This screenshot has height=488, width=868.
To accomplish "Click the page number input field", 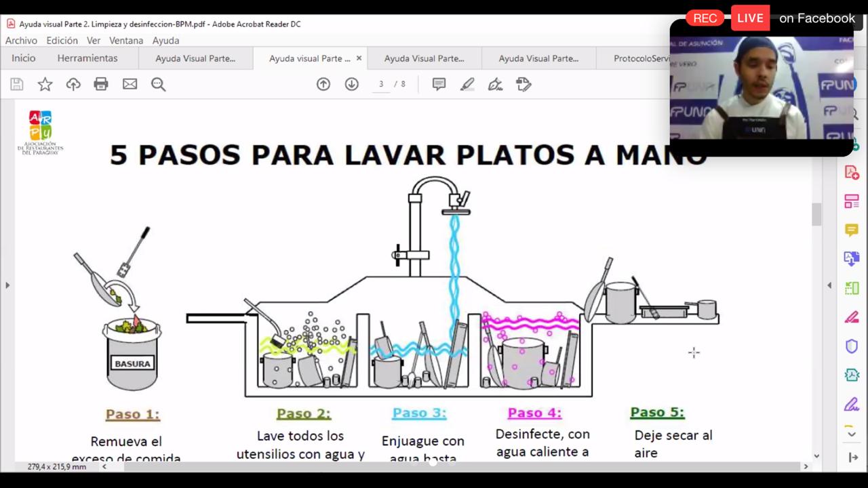I will [381, 84].
